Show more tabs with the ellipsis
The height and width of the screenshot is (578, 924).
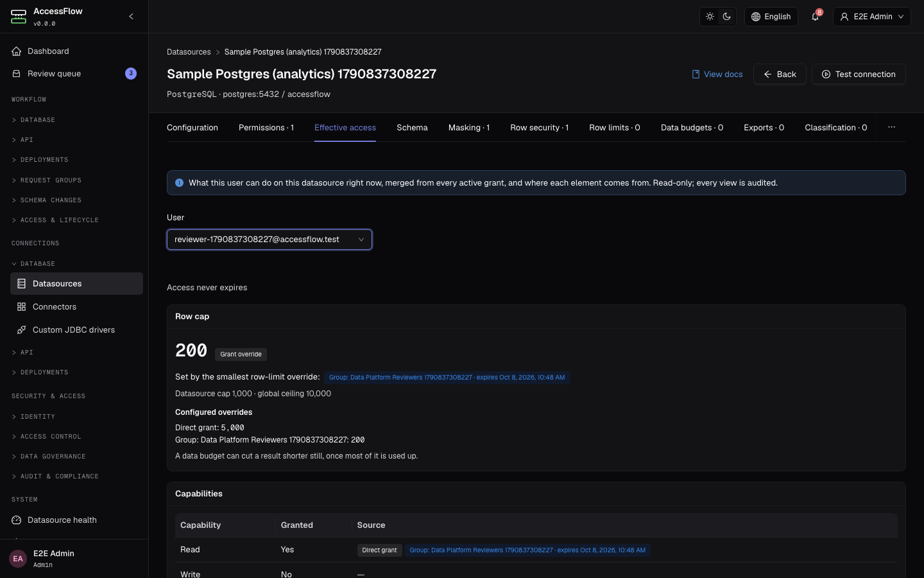[x=891, y=127]
